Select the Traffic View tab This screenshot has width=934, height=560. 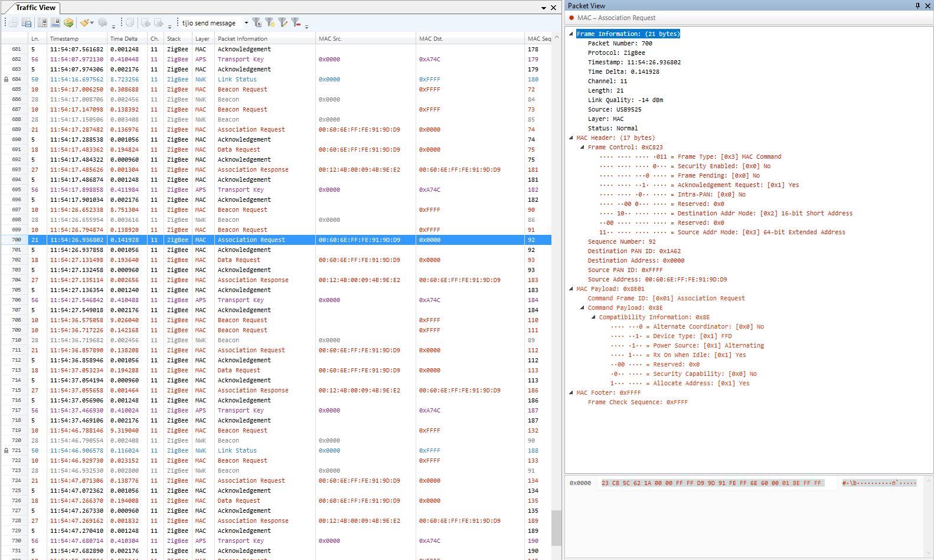(35, 8)
